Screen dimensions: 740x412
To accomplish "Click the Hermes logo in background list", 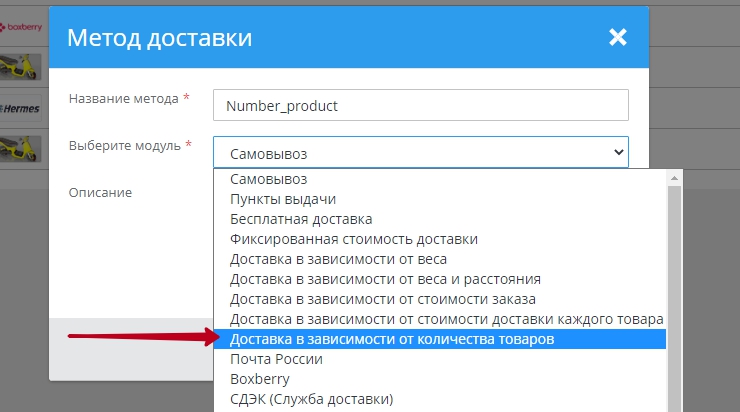I will (22, 107).
